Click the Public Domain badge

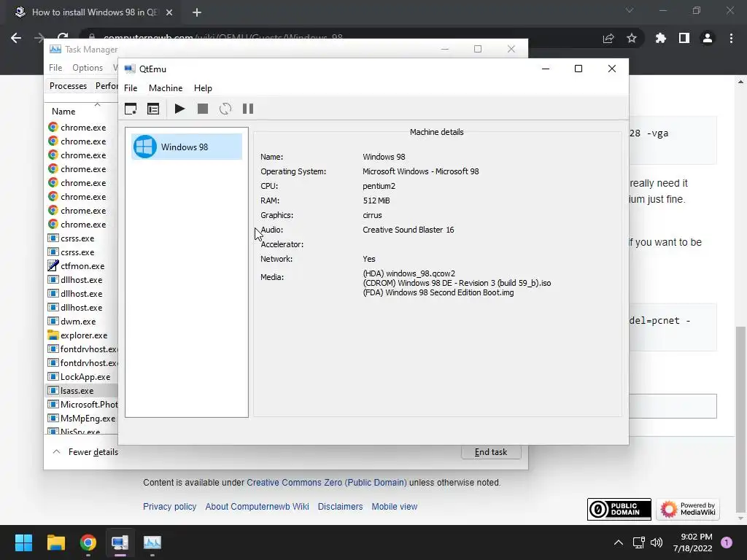point(619,509)
